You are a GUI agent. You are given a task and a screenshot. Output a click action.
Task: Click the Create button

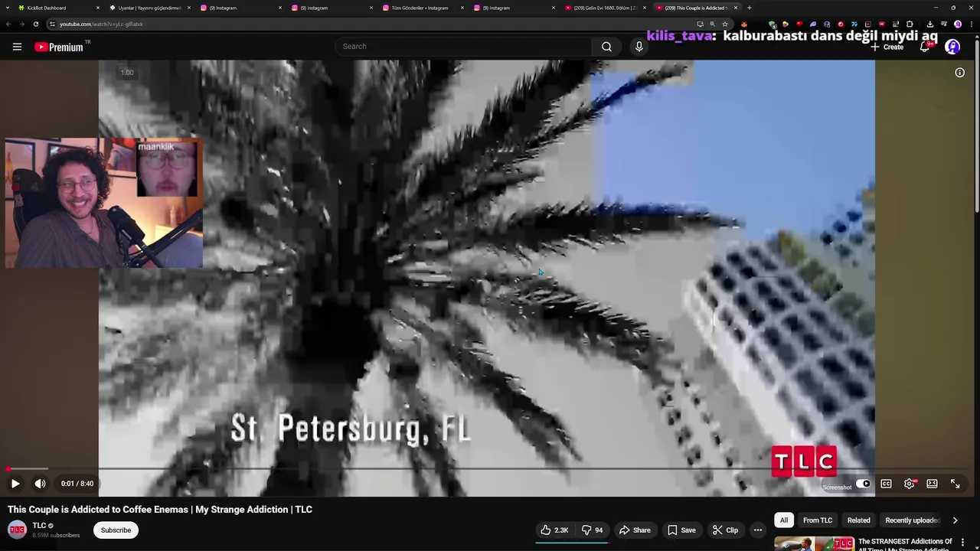click(887, 47)
